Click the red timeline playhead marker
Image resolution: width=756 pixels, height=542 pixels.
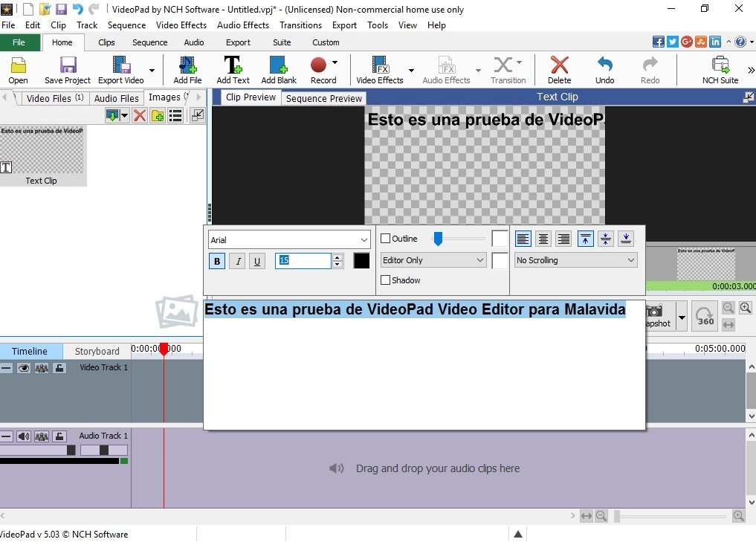[164, 349]
